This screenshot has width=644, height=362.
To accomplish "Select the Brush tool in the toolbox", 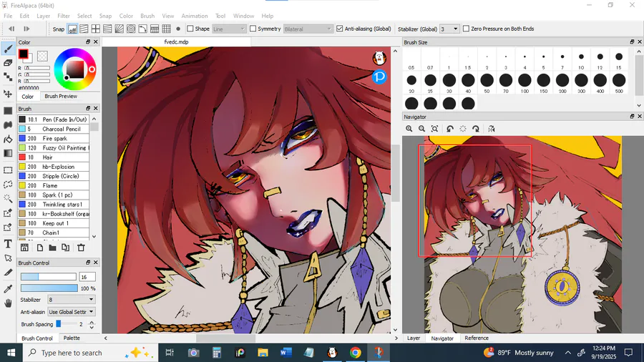I will pos(8,49).
